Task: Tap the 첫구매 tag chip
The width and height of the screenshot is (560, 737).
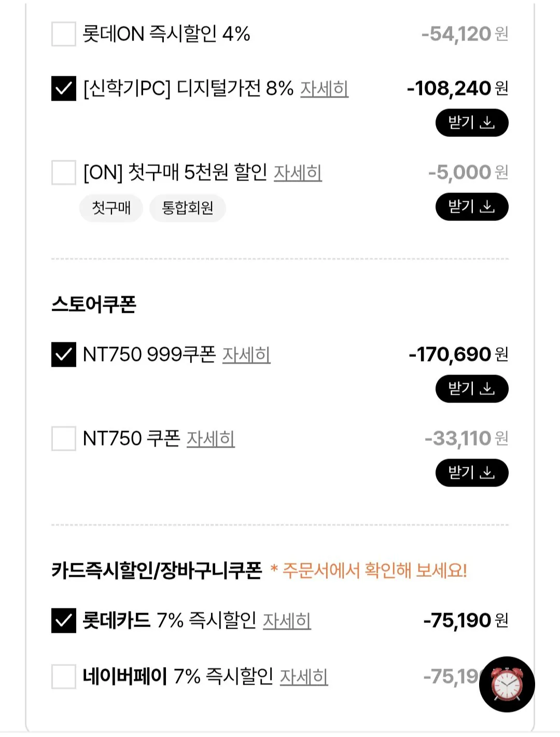Action: (111, 208)
